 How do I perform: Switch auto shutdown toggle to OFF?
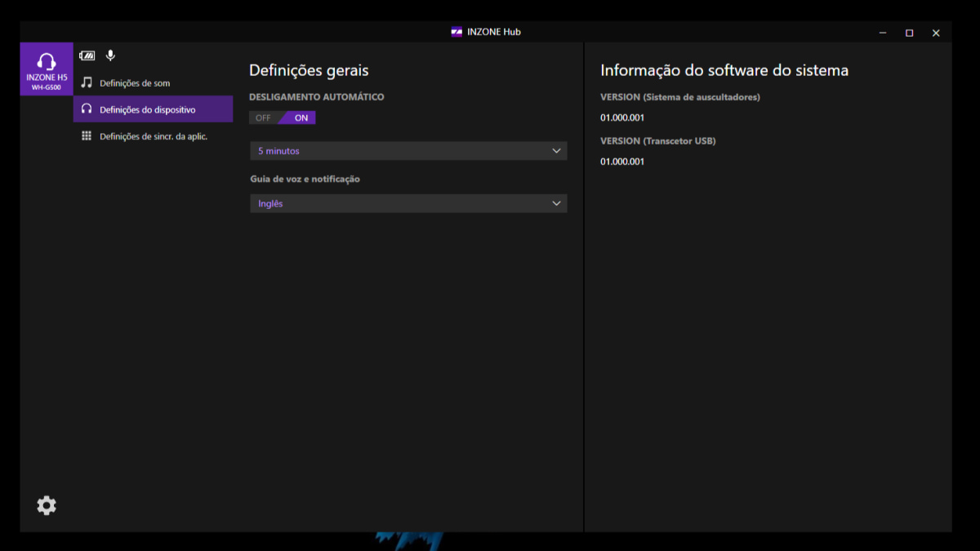263,118
